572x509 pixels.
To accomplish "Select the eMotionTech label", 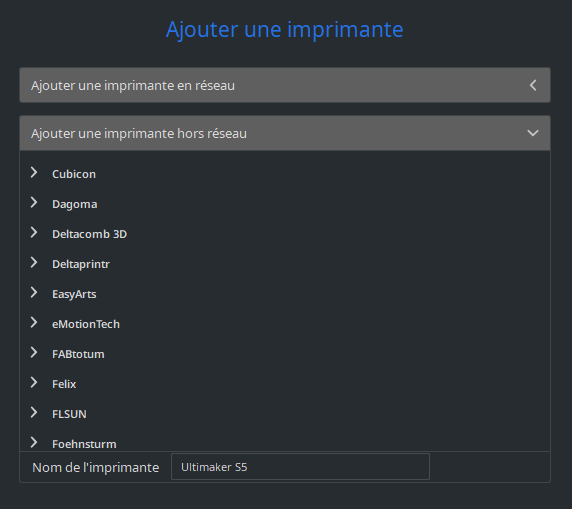I will click(86, 324).
